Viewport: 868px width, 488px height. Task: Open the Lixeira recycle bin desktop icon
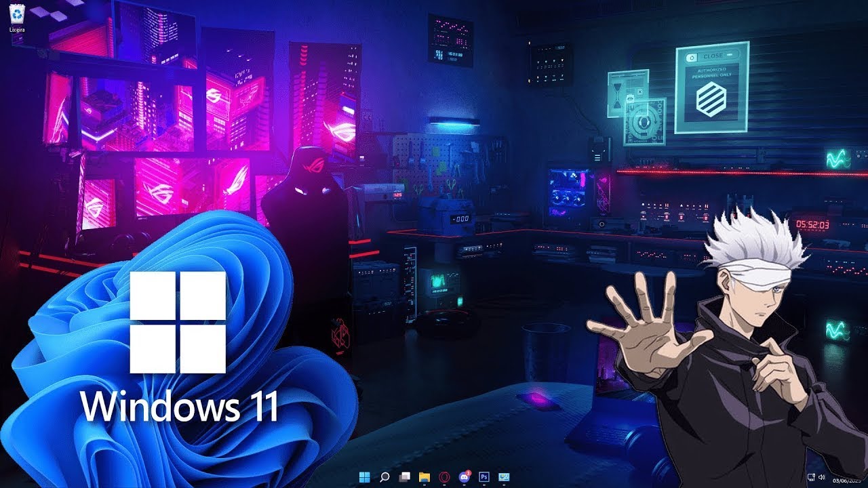point(18,18)
